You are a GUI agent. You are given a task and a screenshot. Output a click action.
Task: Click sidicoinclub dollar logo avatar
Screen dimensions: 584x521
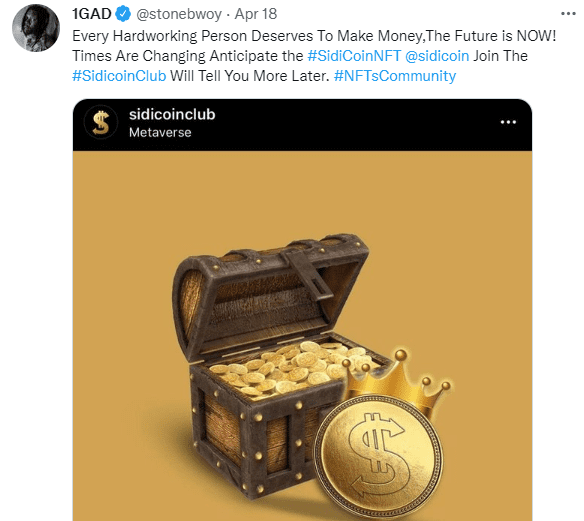coord(101,122)
